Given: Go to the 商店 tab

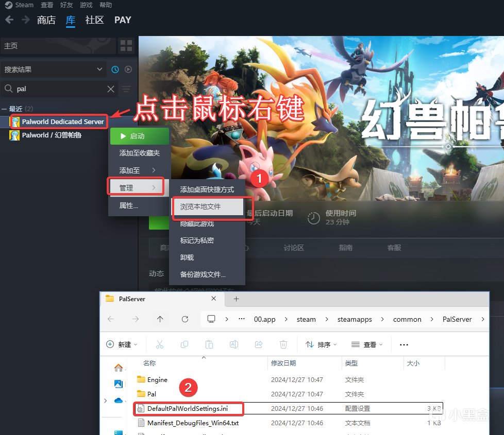Looking at the screenshot, I should 46,20.
